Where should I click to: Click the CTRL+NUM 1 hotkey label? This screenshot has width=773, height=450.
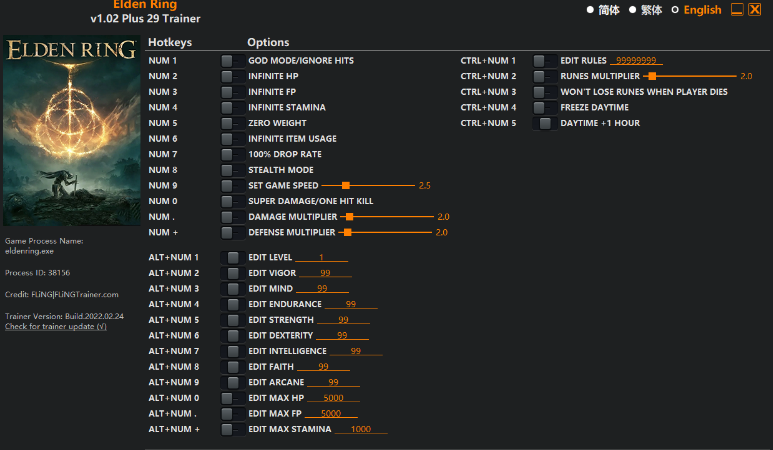(488, 61)
